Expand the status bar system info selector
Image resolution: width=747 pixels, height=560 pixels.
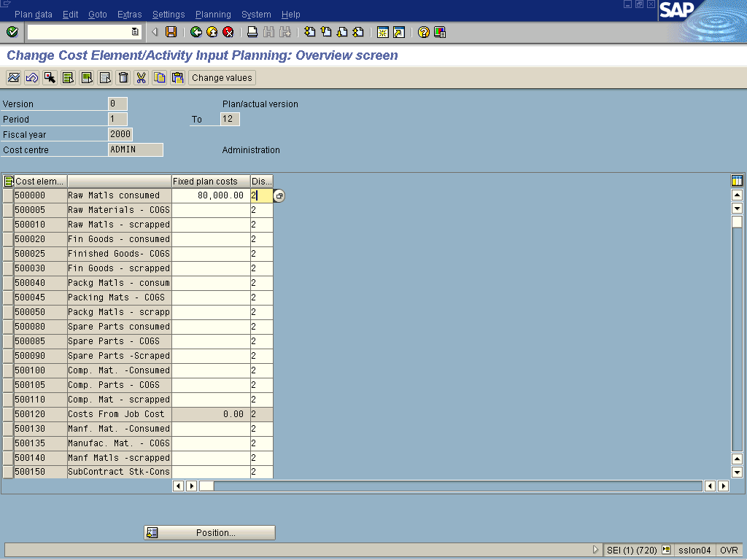point(666,551)
